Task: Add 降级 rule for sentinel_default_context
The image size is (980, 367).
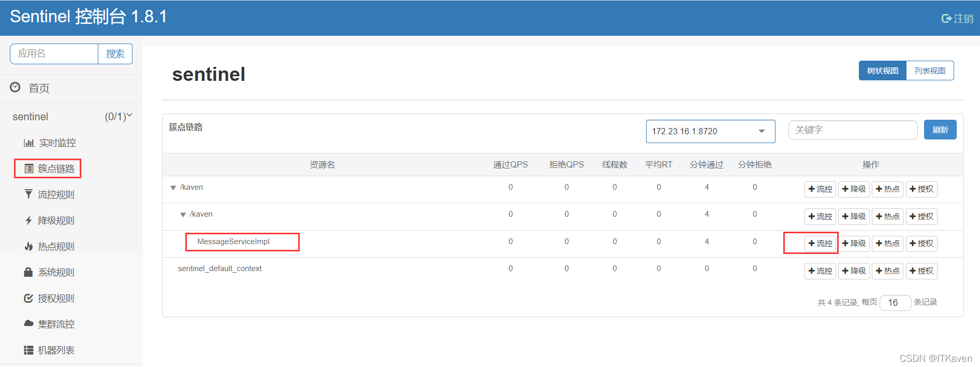Action: pyautogui.click(x=854, y=271)
